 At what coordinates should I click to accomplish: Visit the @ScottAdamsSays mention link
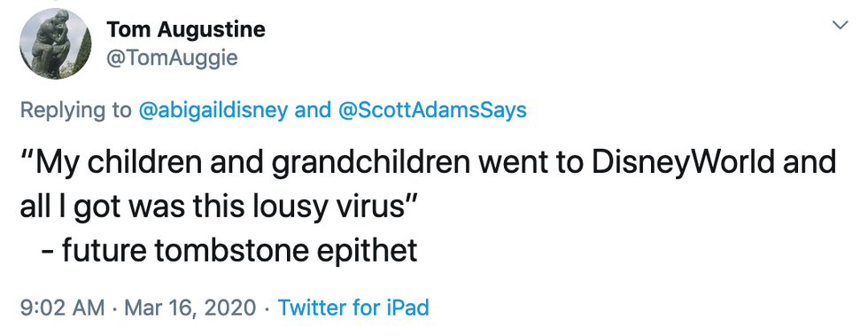click(432, 110)
